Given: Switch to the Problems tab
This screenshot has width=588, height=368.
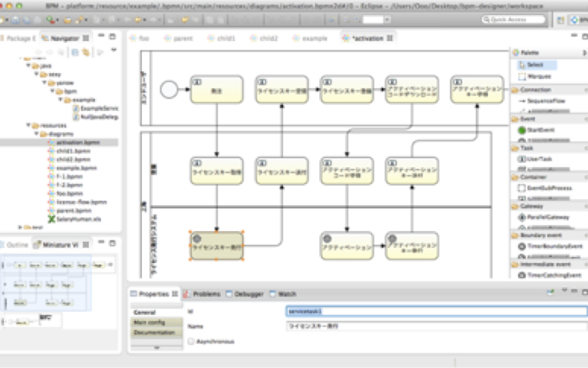Looking at the screenshot, I should point(202,294).
